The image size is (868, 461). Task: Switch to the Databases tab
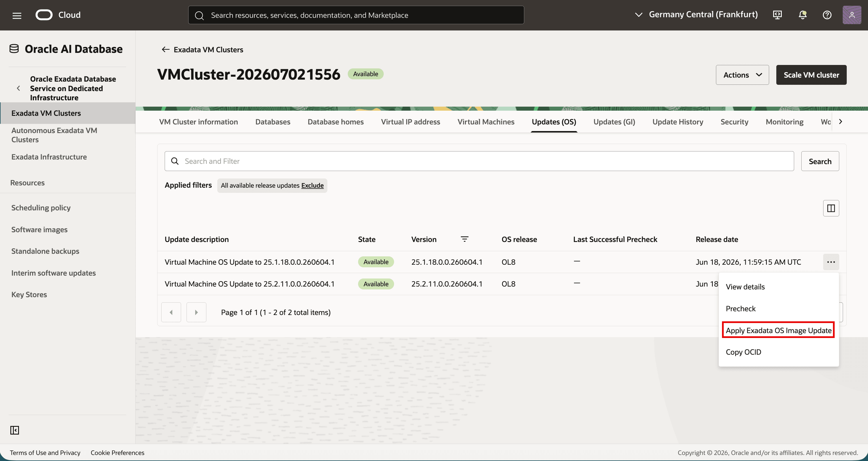point(272,122)
